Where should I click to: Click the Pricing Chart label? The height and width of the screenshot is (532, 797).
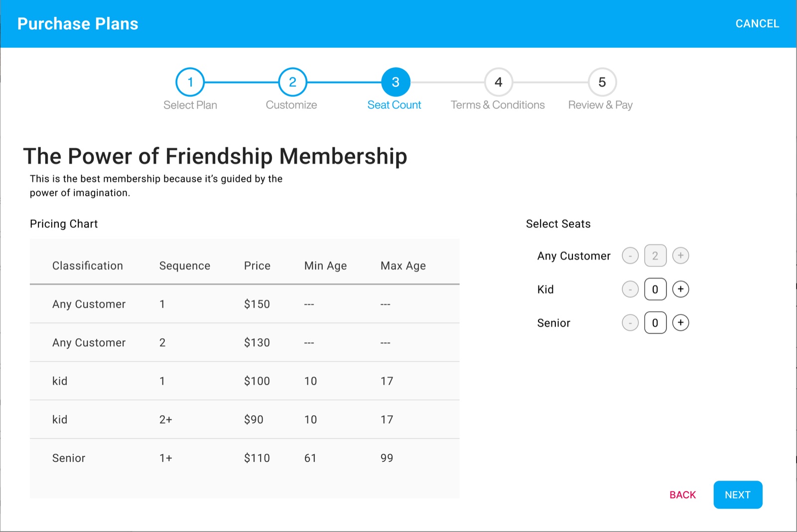click(64, 224)
